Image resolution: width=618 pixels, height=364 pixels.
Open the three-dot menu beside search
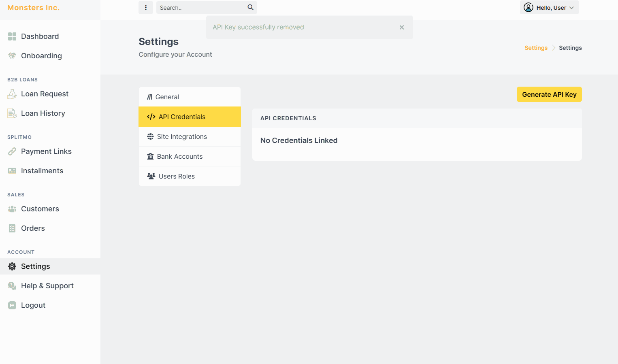(x=146, y=7)
